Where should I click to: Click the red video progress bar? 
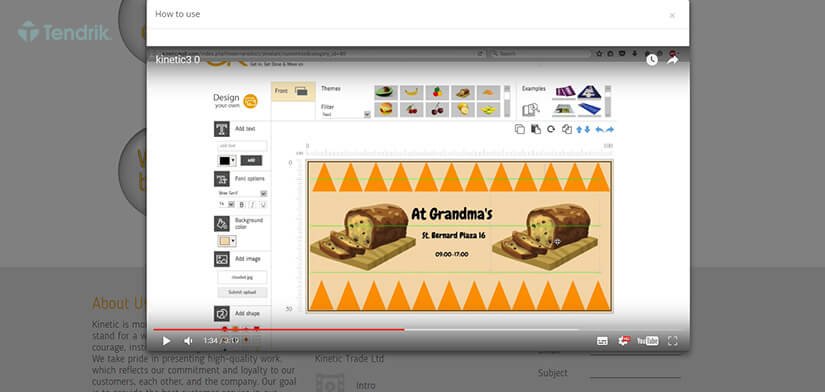(x=279, y=329)
